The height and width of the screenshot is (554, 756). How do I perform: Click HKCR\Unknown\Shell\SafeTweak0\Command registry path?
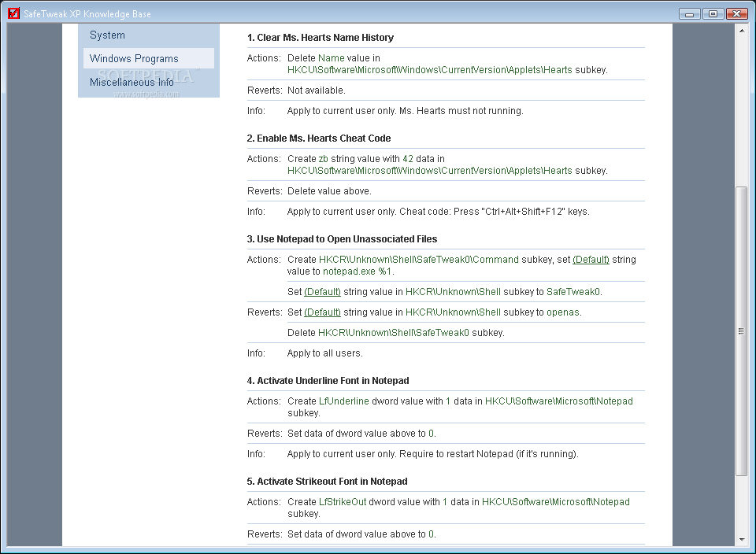pyautogui.click(x=418, y=259)
